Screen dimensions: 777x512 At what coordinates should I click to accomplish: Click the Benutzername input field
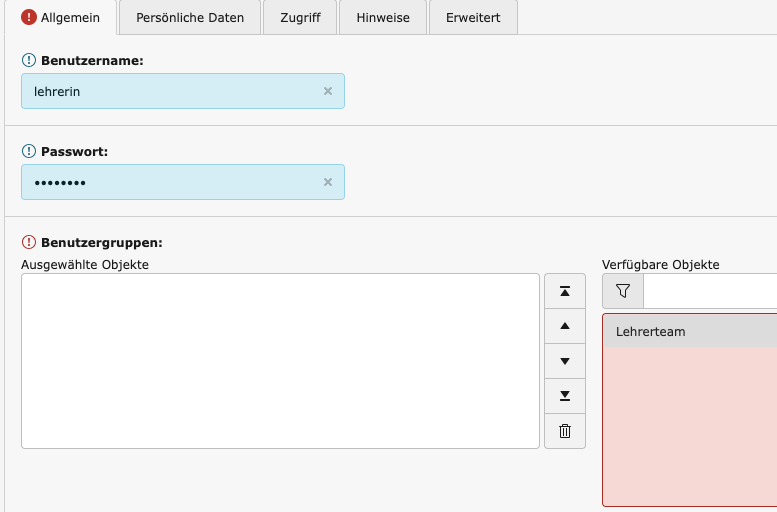(x=183, y=91)
